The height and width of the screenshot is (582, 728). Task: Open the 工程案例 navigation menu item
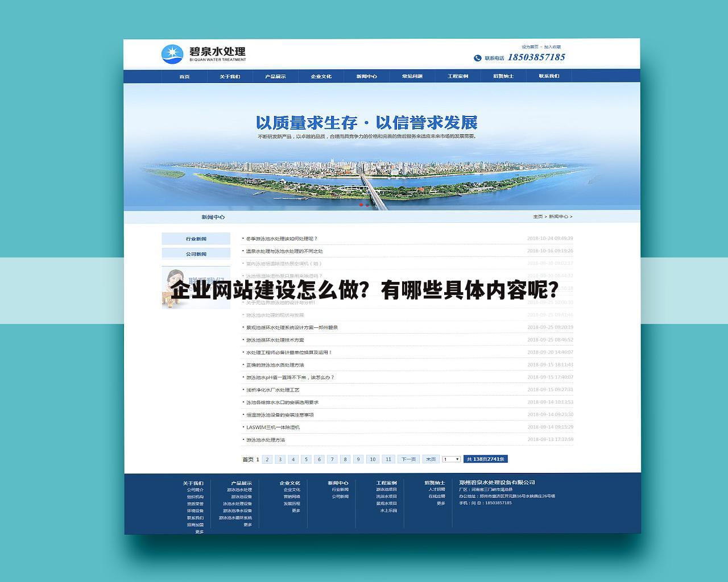tap(458, 76)
